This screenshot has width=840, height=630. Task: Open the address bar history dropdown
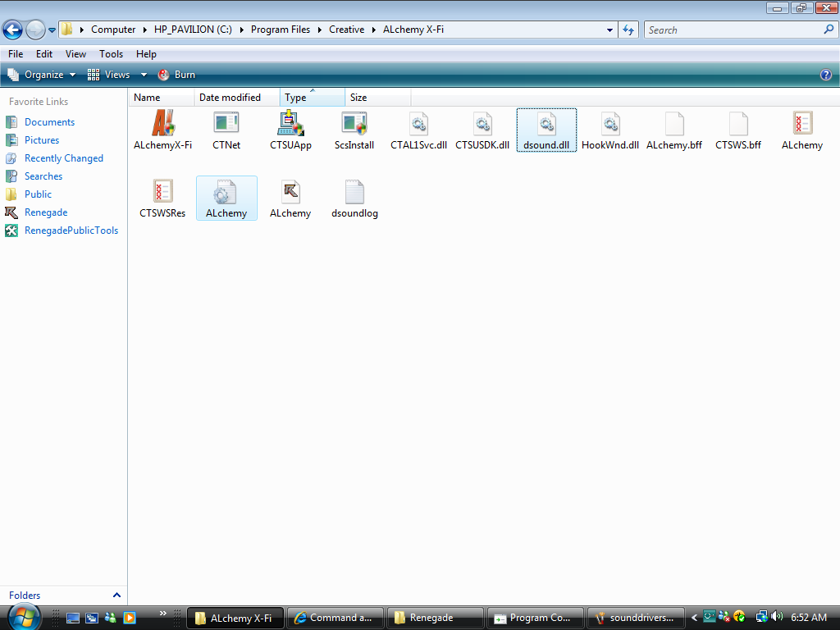[609, 30]
